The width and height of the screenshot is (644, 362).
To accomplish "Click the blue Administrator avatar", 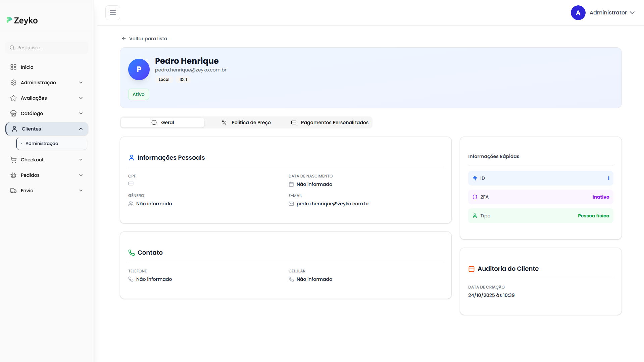I will pos(578,13).
